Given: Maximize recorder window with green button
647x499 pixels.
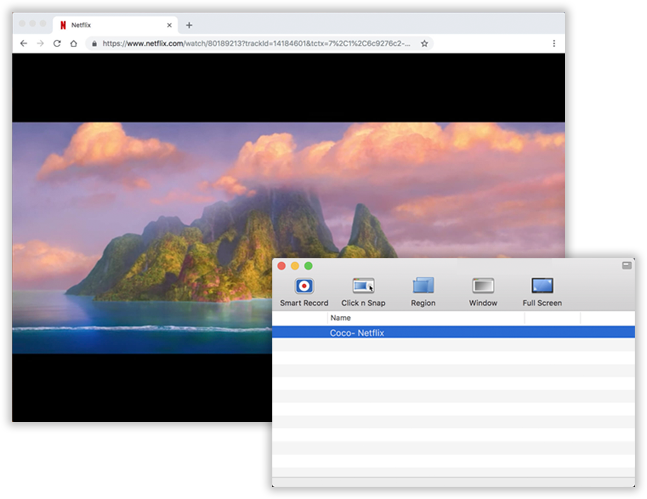Looking at the screenshot, I should tap(308, 266).
